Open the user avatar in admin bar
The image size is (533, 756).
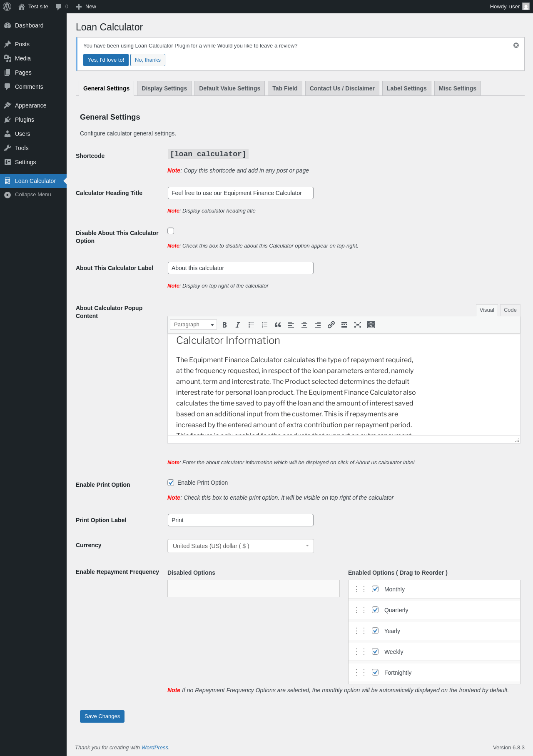[526, 7]
